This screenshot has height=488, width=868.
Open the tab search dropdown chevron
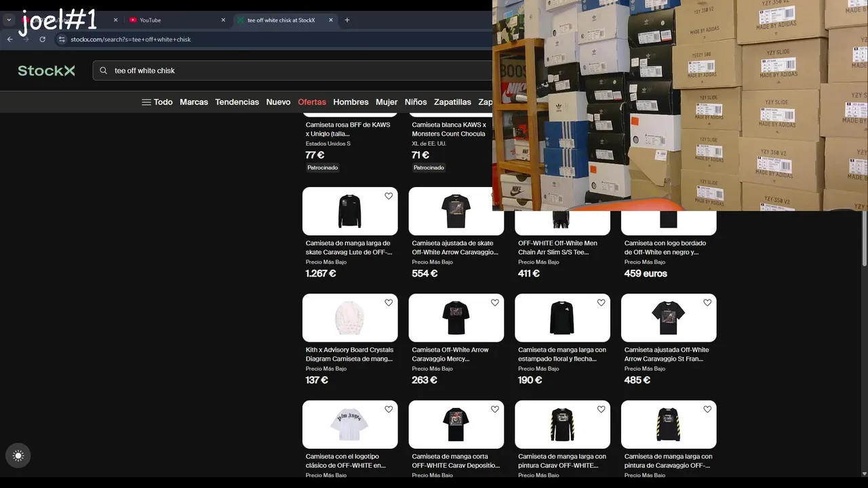point(9,20)
